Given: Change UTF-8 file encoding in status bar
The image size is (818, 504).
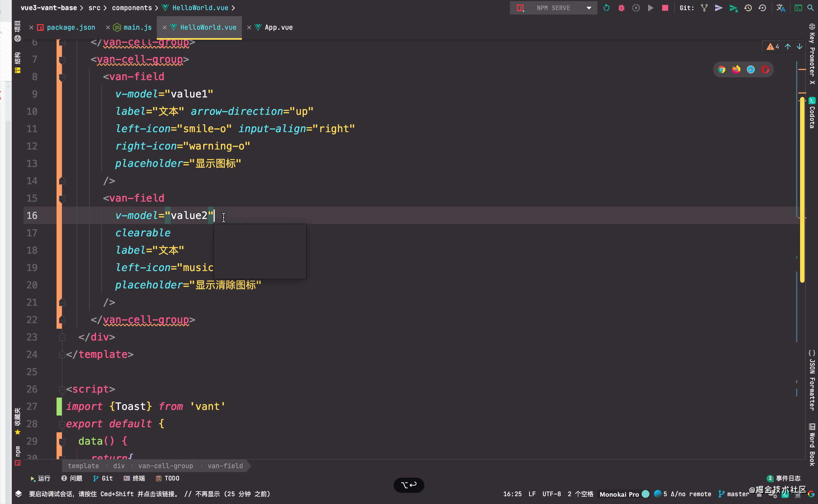Looking at the screenshot, I should (x=551, y=494).
